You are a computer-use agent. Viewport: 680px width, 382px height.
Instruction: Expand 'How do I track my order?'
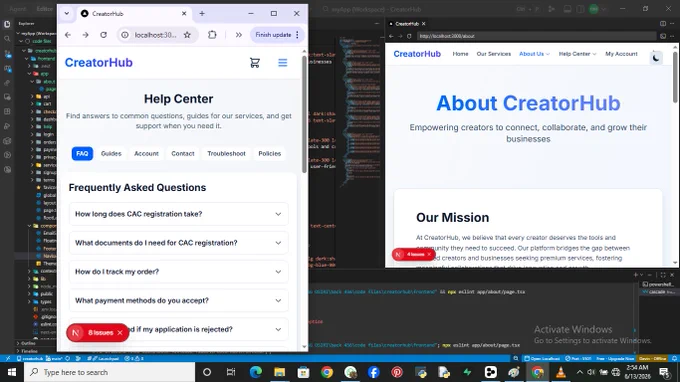tap(179, 271)
